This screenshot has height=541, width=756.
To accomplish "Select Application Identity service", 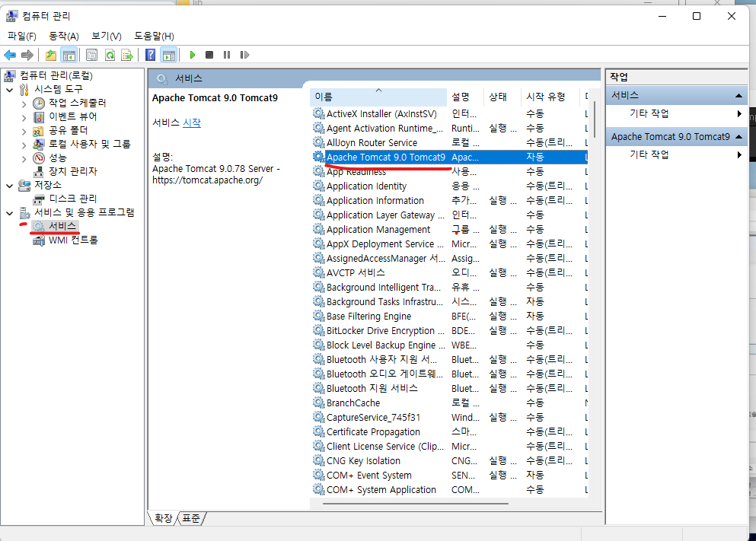I will (449, 186).
